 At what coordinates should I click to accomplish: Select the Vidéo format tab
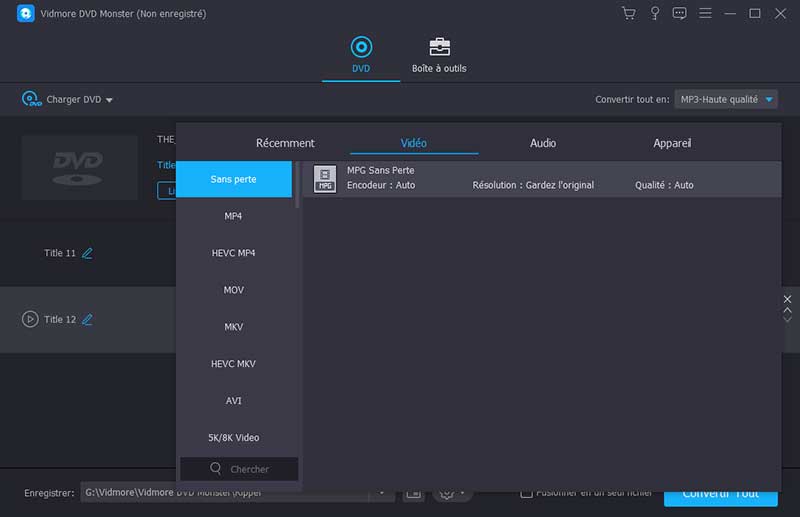click(414, 143)
